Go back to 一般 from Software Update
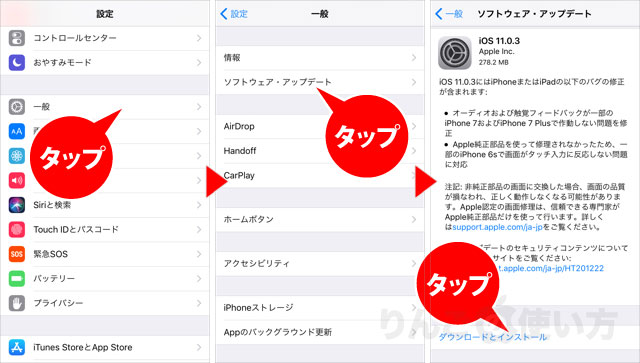The width and height of the screenshot is (640, 363). pyautogui.click(x=449, y=14)
